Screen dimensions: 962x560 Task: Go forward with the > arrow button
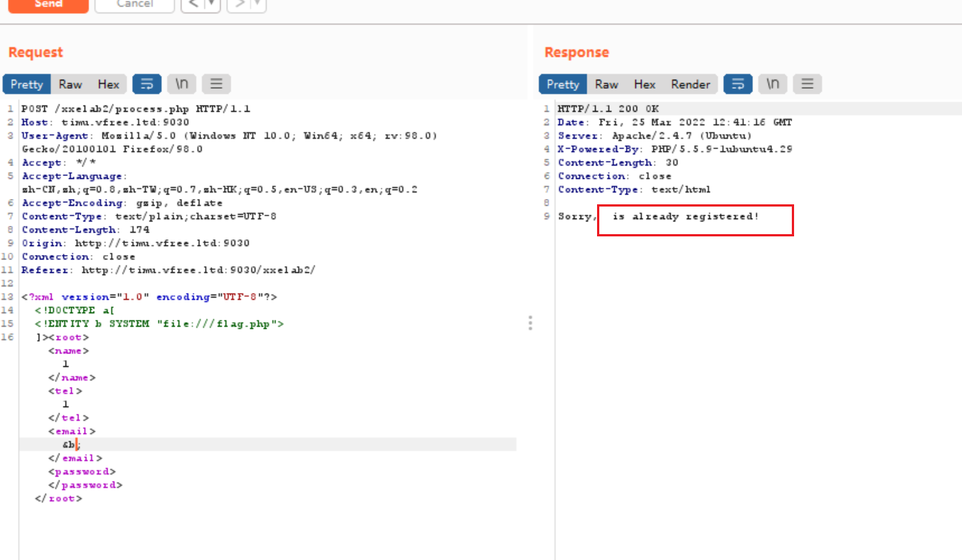click(x=238, y=4)
